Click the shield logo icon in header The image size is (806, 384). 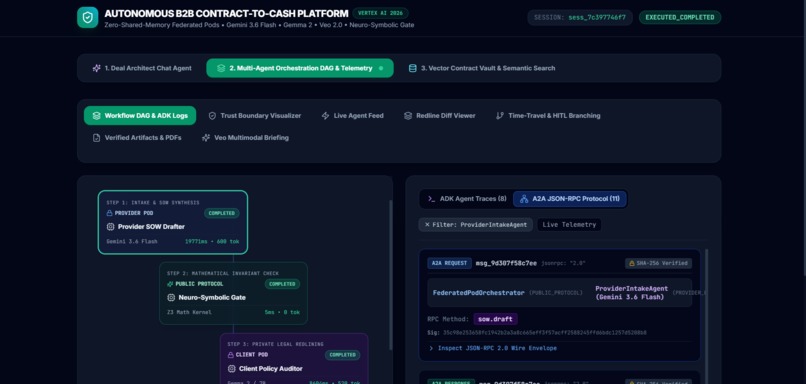point(87,17)
